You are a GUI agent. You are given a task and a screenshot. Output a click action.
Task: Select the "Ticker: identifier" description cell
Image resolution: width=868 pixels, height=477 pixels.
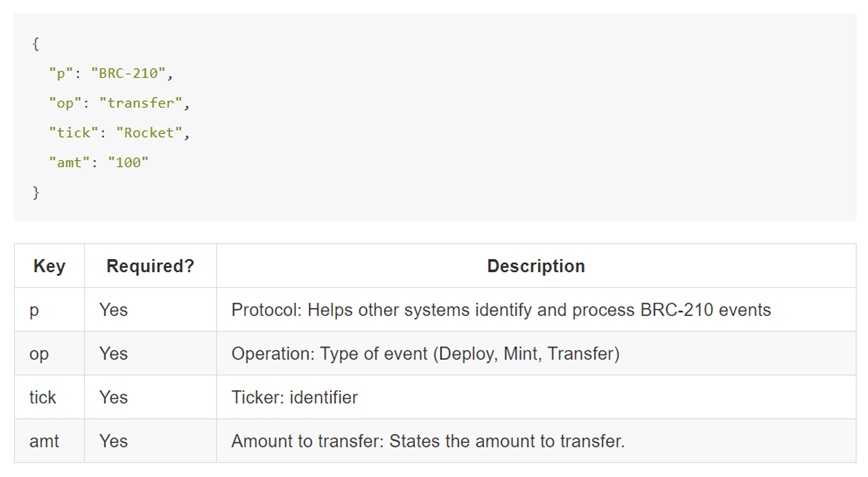(294, 397)
